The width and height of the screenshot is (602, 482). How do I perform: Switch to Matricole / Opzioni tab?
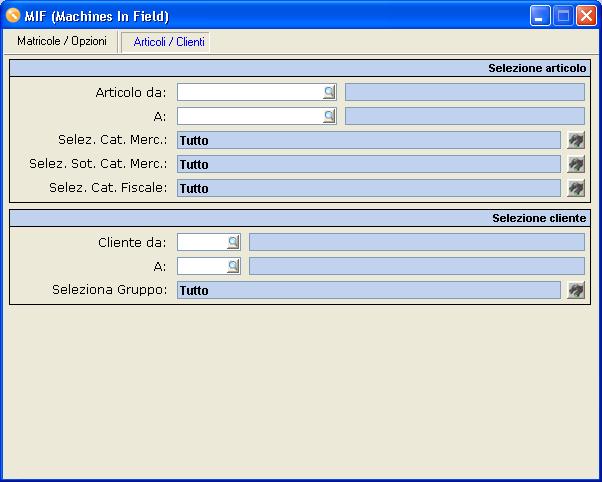click(61, 41)
